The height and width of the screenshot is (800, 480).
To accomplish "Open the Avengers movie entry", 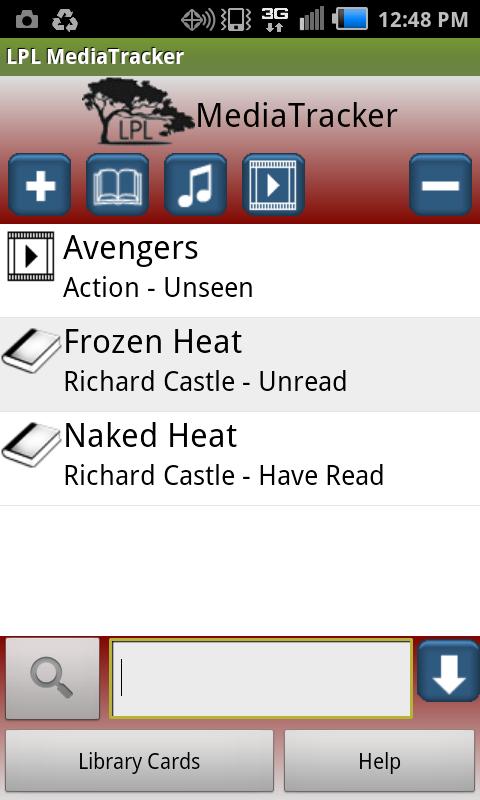I will click(x=240, y=270).
